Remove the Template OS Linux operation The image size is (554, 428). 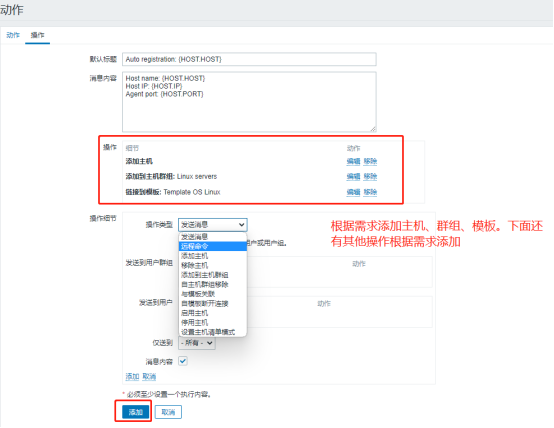pyautogui.click(x=370, y=192)
